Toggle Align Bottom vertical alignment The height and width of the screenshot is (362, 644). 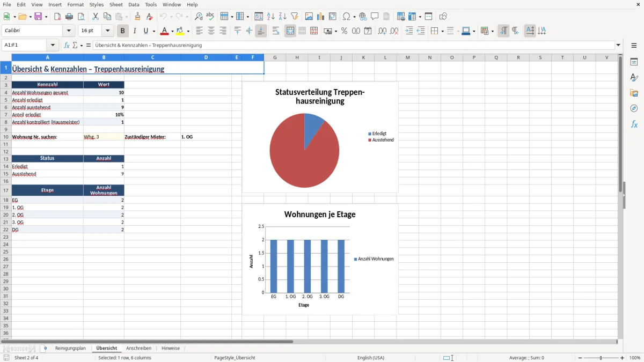[261, 31]
